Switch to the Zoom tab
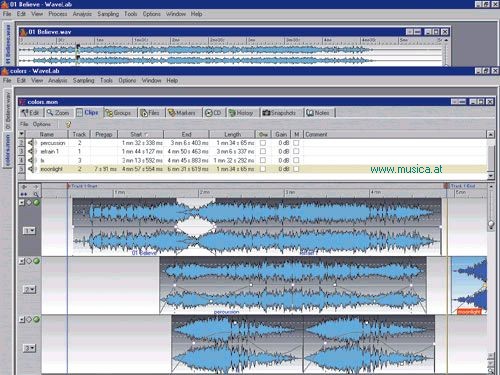Image resolution: width=500 pixels, height=375 pixels. point(58,113)
